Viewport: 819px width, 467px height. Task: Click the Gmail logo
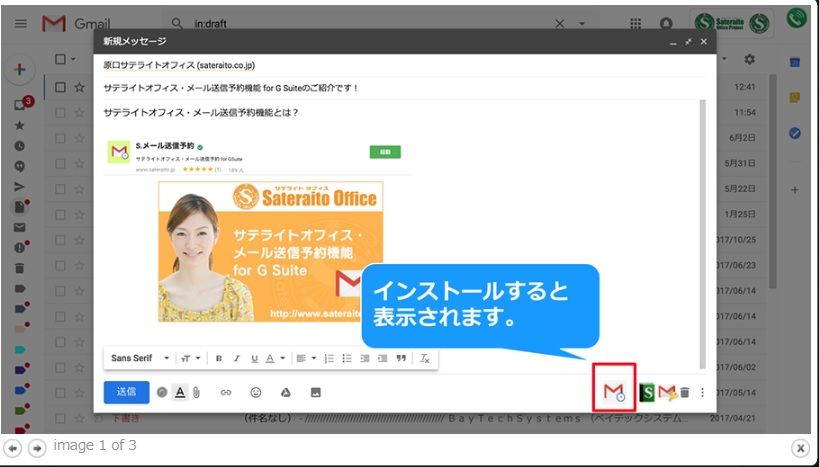(x=76, y=24)
